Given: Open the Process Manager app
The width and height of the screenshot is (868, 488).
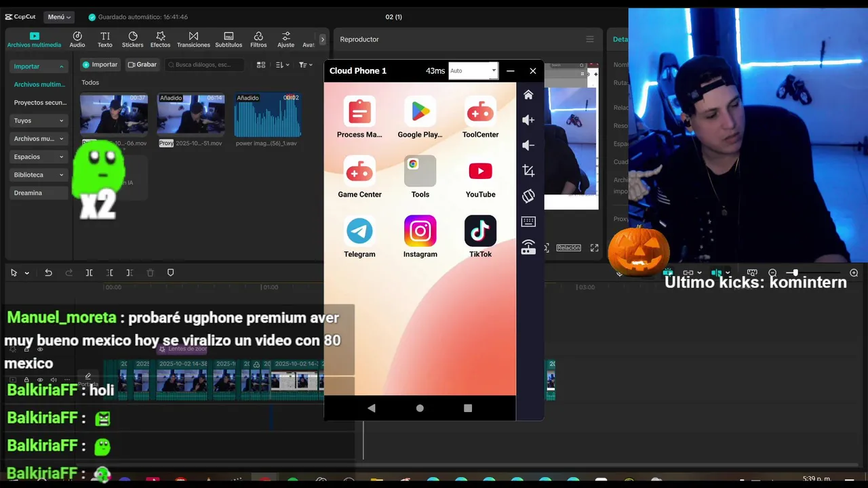Looking at the screenshot, I should tap(359, 118).
